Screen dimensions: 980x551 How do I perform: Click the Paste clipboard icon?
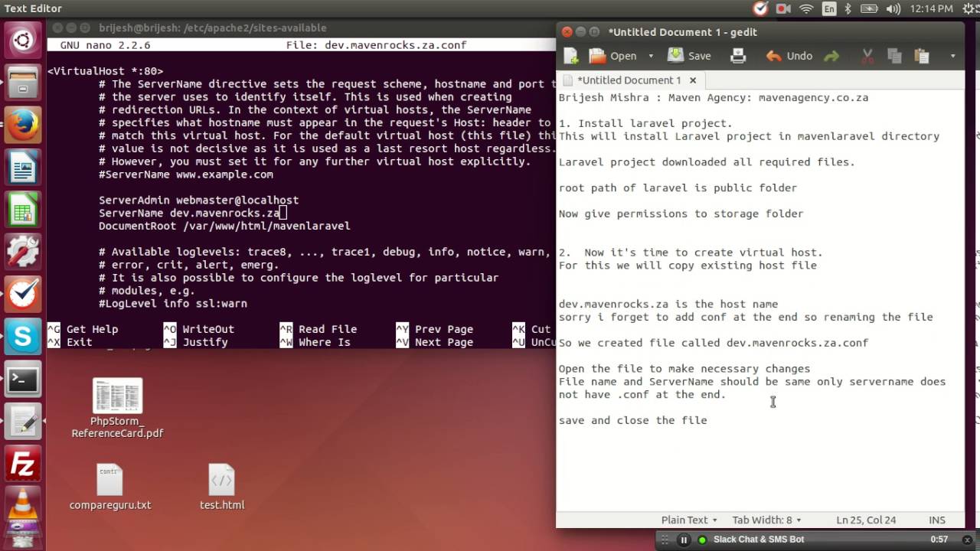(922, 56)
